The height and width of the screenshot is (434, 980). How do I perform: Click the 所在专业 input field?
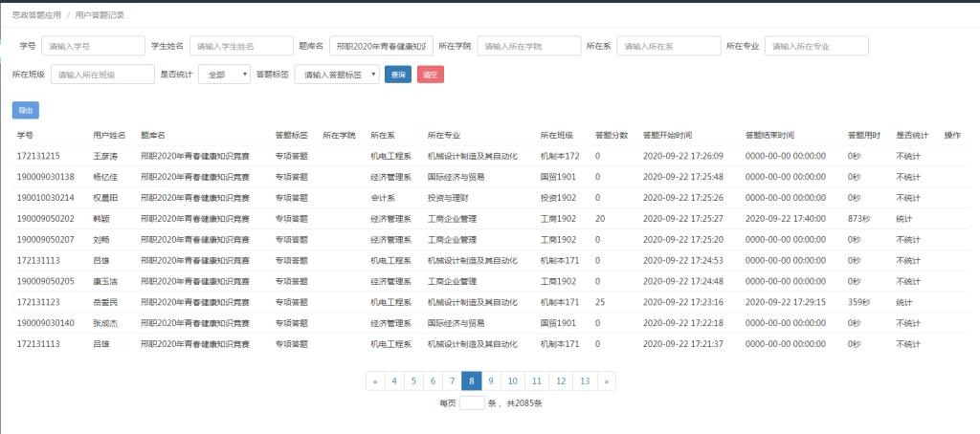816,46
